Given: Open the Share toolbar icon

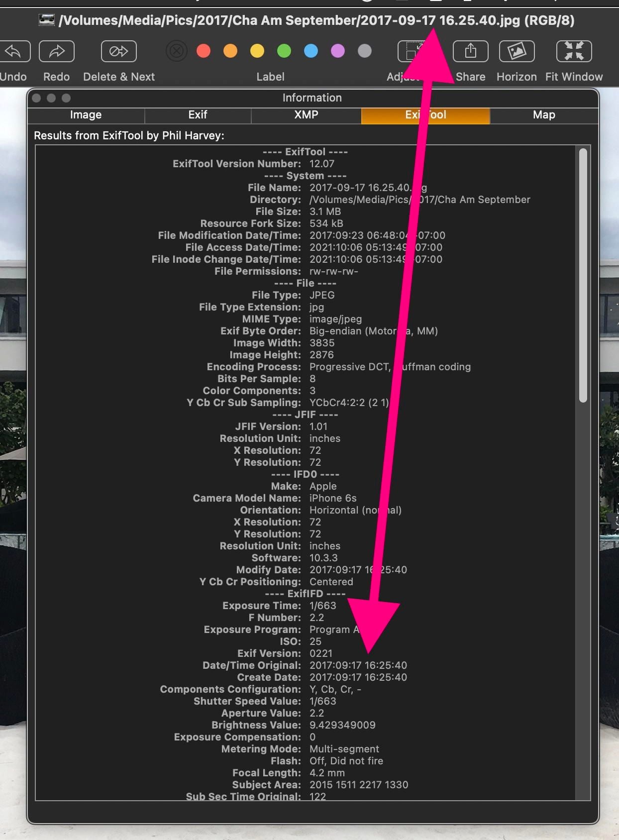Looking at the screenshot, I should click(x=471, y=51).
